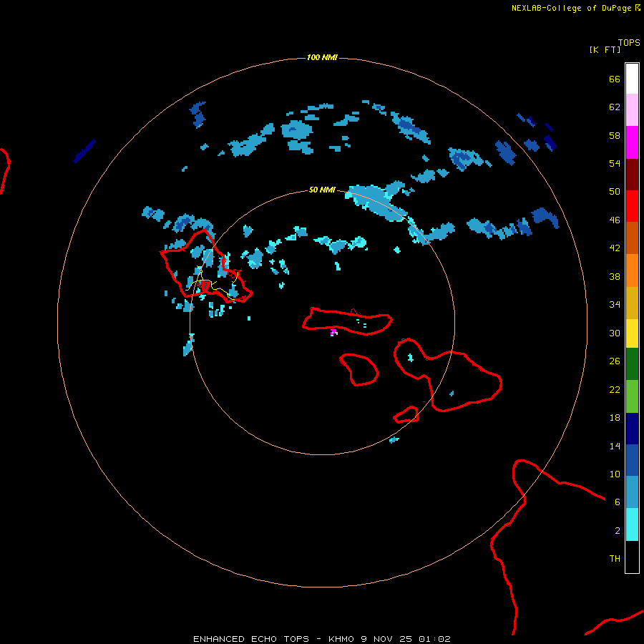
Task: Click the bright red legend swatch
Action: click(632, 206)
